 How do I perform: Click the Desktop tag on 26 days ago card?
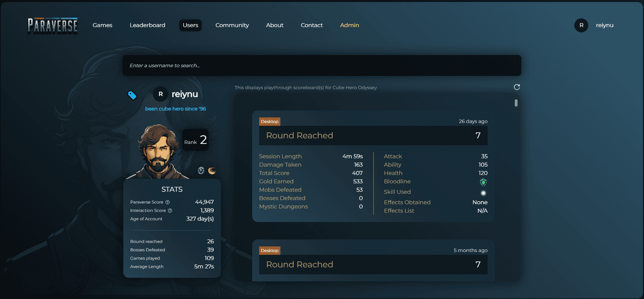tap(270, 121)
